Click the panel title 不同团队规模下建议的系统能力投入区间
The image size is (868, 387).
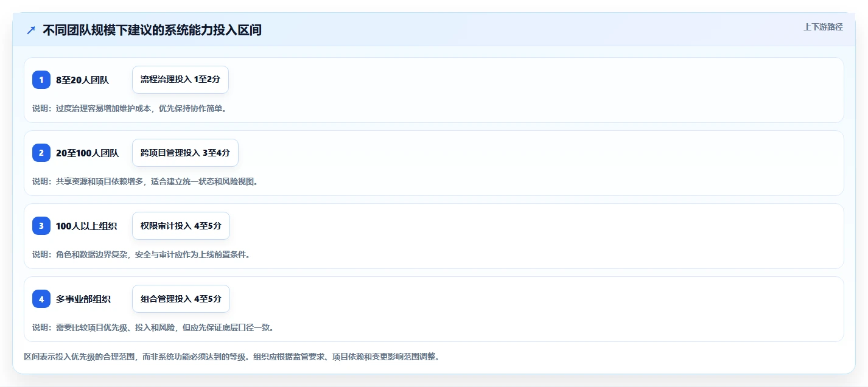[152, 30]
